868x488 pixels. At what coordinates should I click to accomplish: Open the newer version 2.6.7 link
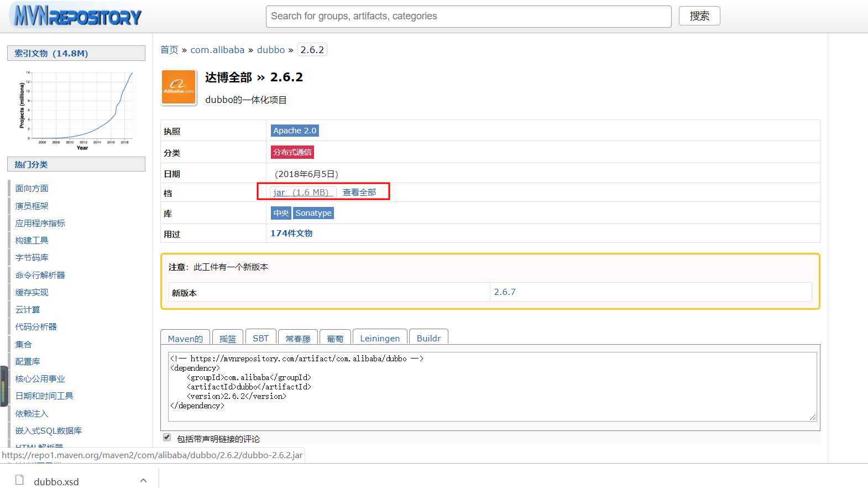point(505,292)
